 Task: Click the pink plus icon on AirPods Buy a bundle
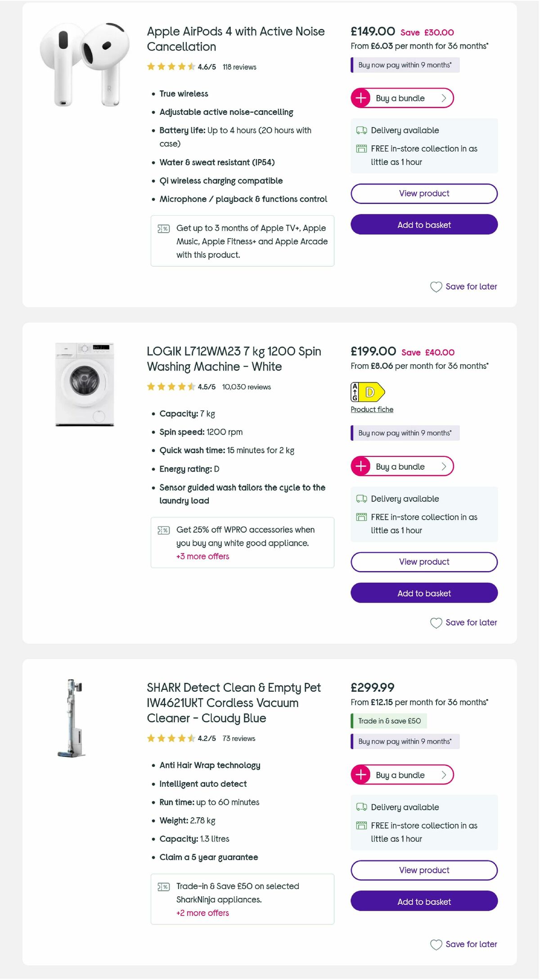[360, 98]
